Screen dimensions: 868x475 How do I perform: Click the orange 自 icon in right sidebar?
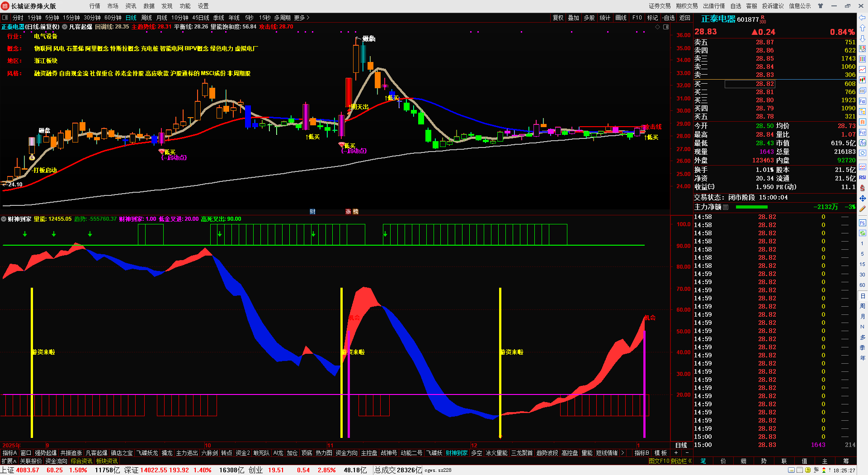click(x=862, y=122)
